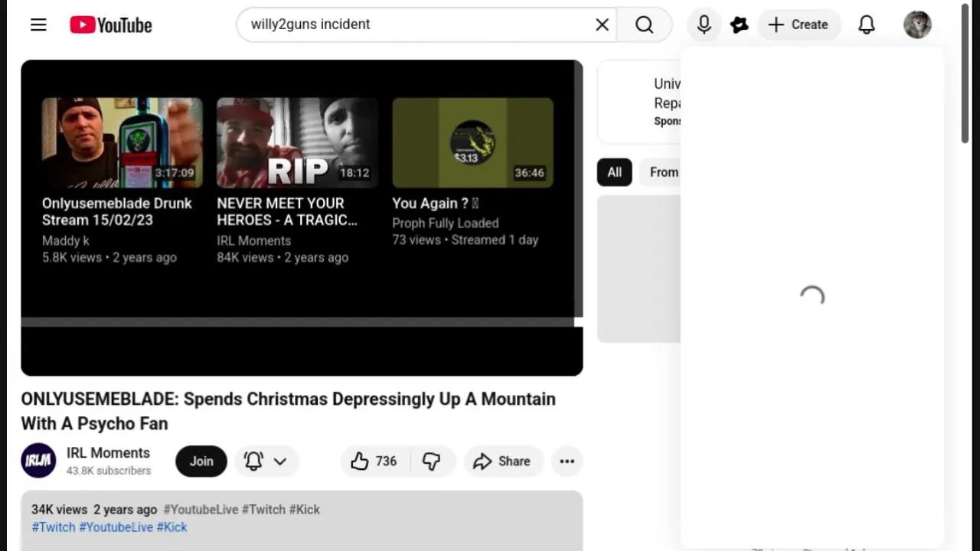This screenshot has width=980, height=551.
Task: Open IRL Moments channel link below title
Action: [108, 453]
